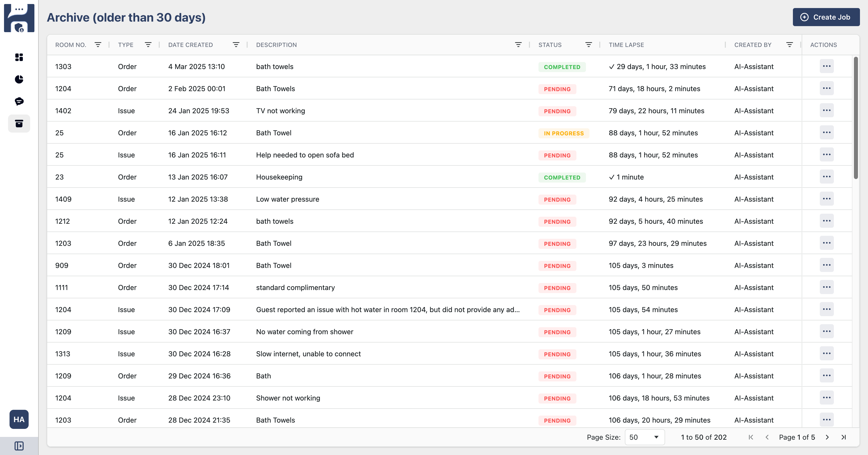The image size is (868, 455).
Task: Sort by Status column header
Action: (550, 45)
